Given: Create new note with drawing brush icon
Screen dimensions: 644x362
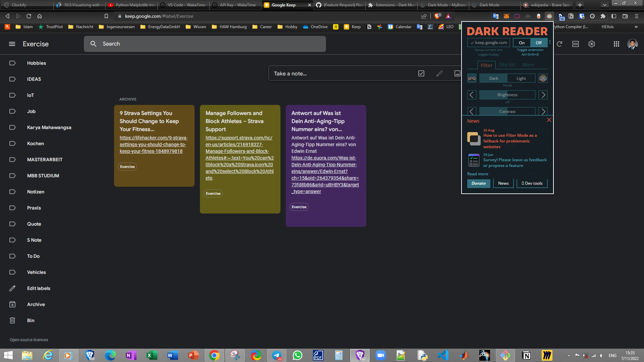Looking at the screenshot, I should pyautogui.click(x=439, y=73).
